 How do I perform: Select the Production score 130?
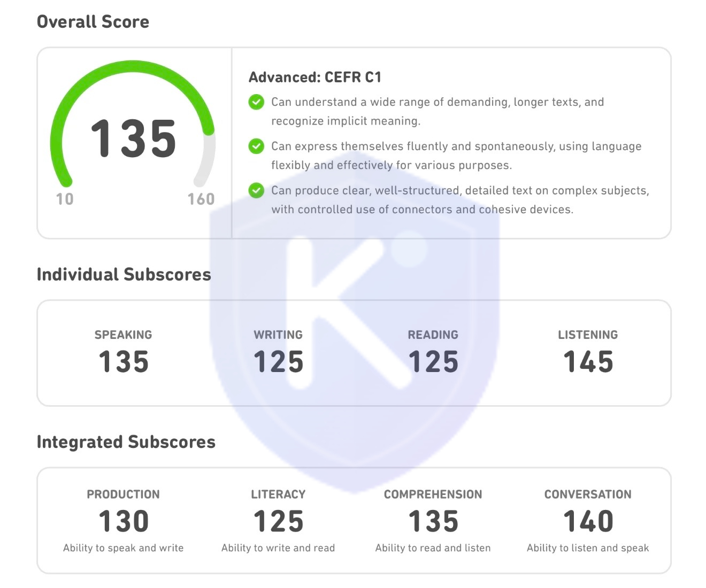click(x=124, y=521)
